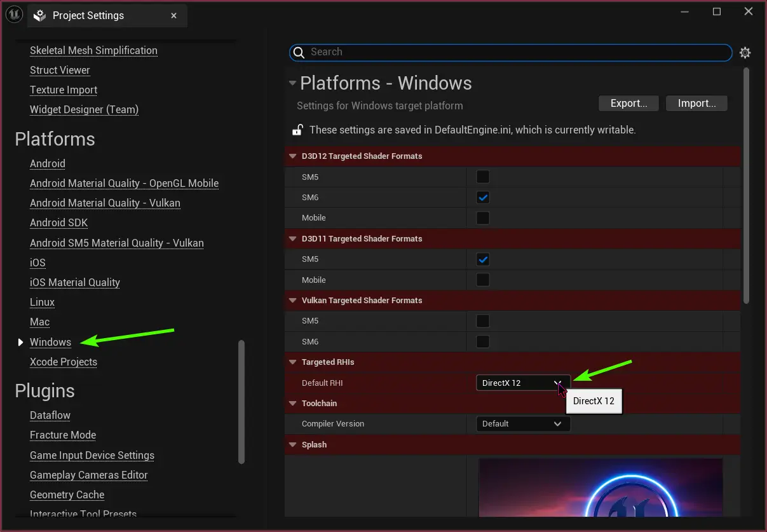Click the Unreal Engine logo icon
The image size is (767, 532).
click(x=15, y=15)
